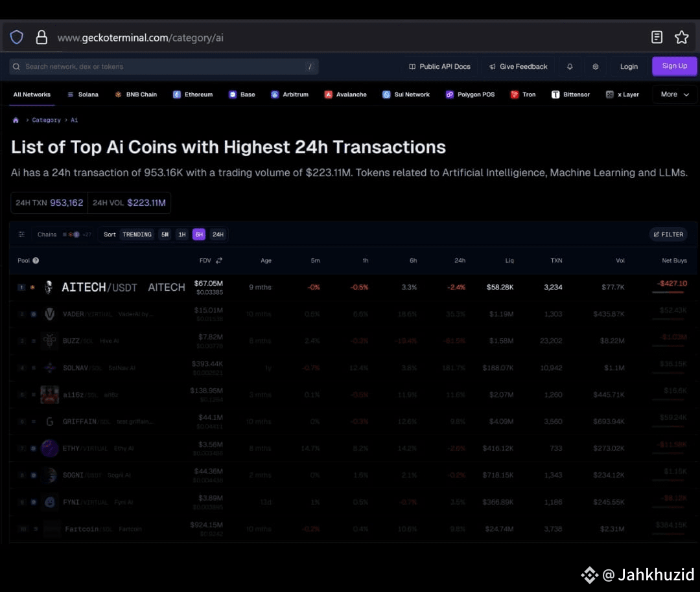
Task: Click the Chains filter icons
Action: point(76,234)
